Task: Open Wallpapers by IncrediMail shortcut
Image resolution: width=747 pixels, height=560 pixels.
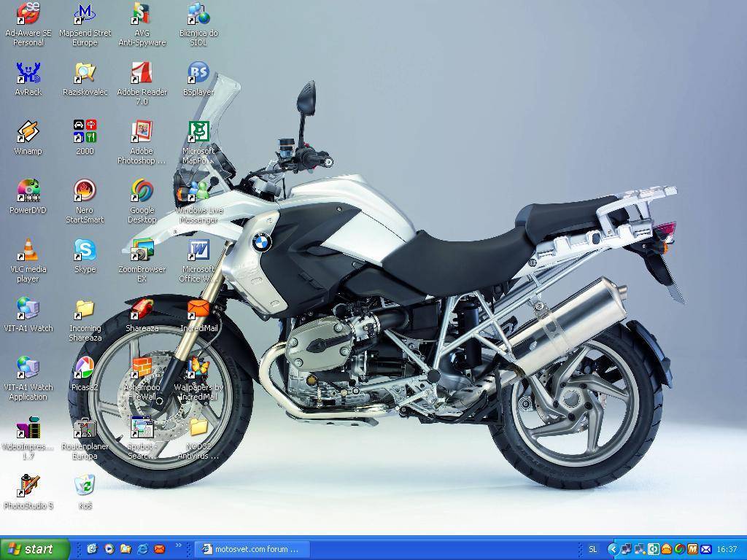Action: 198,378
